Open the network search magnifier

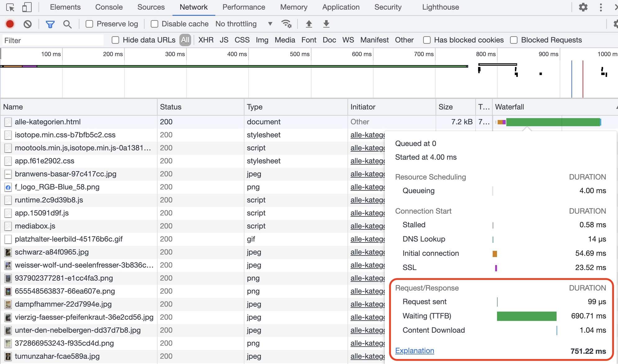67,24
